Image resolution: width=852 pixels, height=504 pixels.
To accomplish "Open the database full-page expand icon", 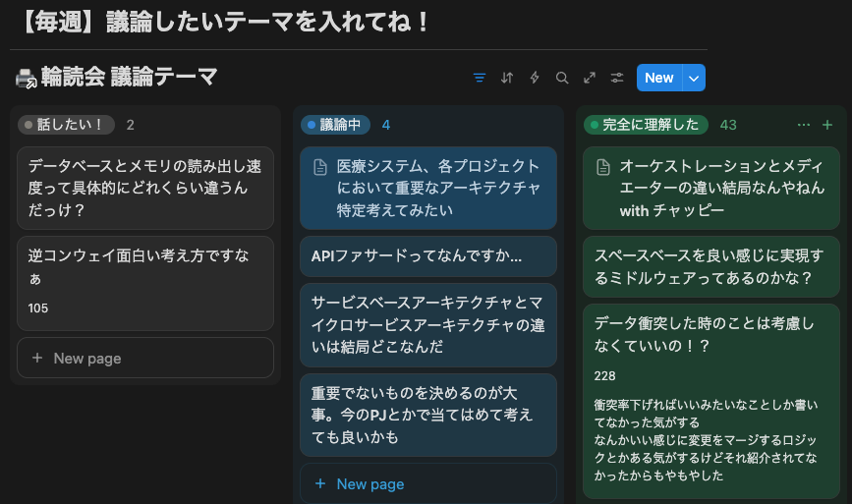I will click(x=590, y=78).
